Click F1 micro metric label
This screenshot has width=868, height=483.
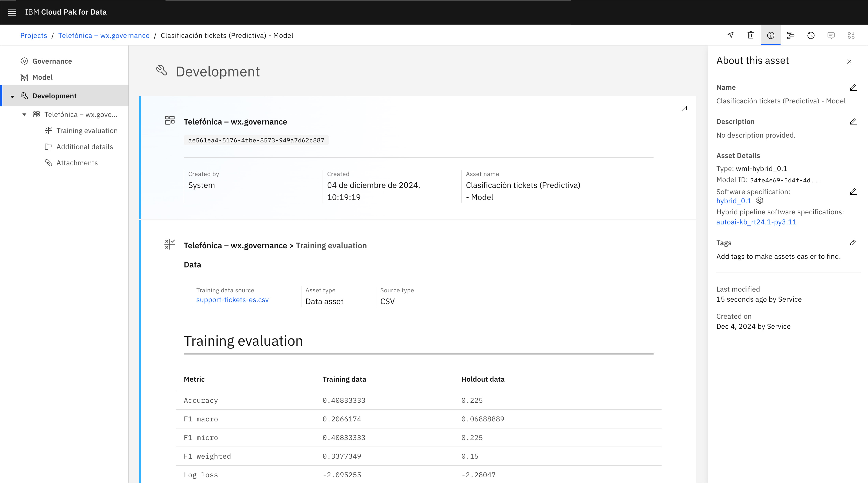pyautogui.click(x=201, y=437)
